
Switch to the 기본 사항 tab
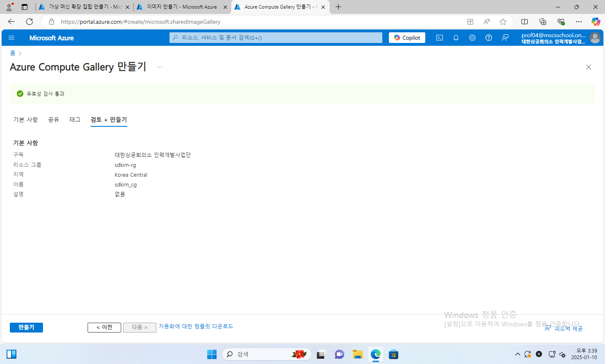click(x=25, y=119)
